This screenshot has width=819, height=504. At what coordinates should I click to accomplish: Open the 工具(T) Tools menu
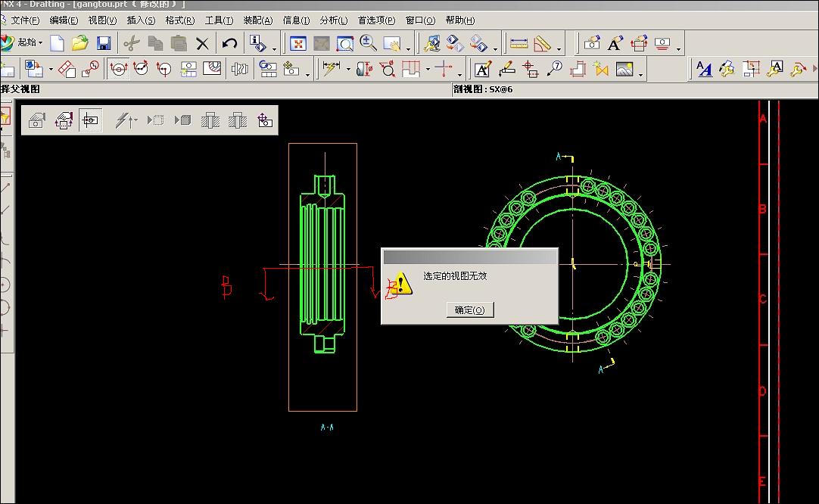pyautogui.click(x=219, y=20)
